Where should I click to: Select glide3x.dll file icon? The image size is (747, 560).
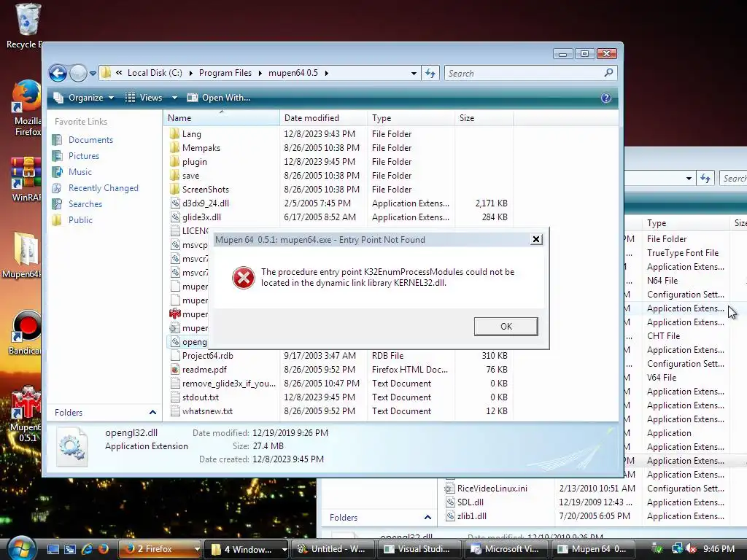[x=175, y=217]
